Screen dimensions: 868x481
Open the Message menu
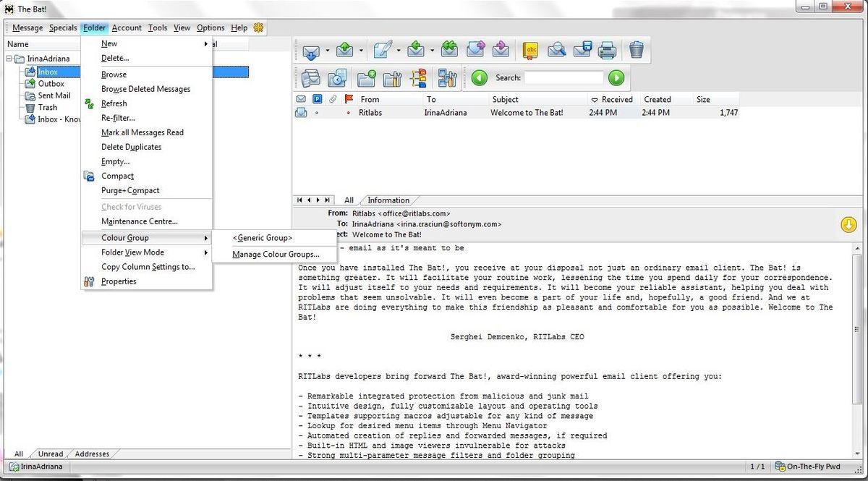click(x=27, y=27)
